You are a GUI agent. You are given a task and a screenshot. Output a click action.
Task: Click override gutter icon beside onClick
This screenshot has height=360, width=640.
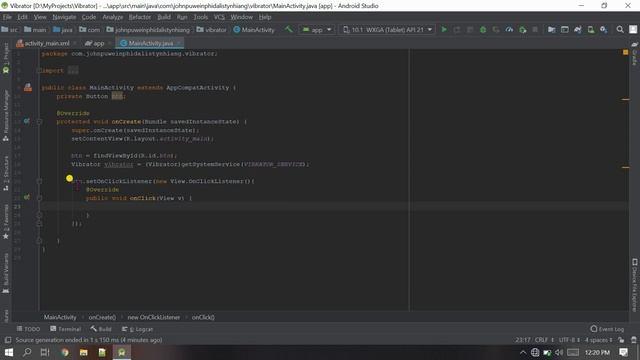27,198
